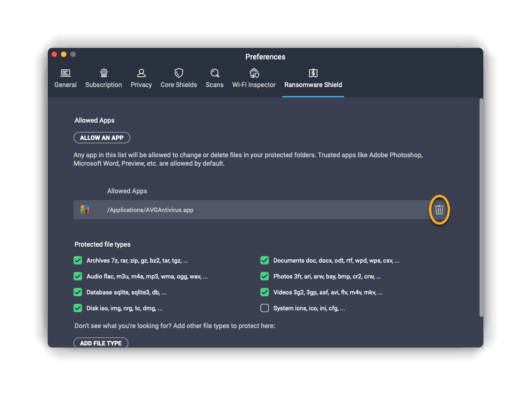Delete AVGAntivirus.app with the trash icon
This screenshot has height=396, width=532.
[x=439, y=210]
